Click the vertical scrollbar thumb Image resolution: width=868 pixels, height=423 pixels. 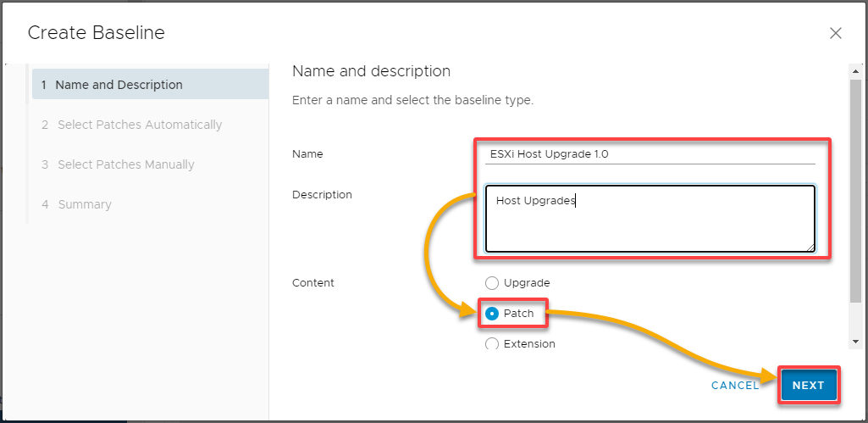coord(856,192)
